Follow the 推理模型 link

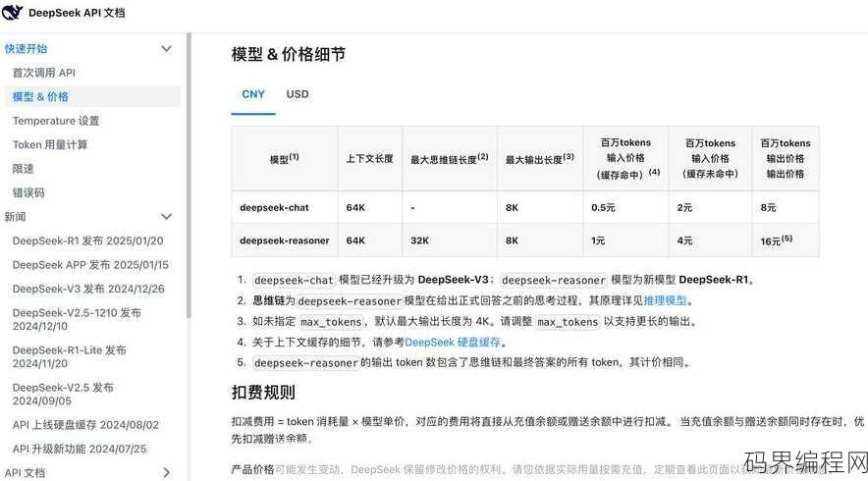point(665,300)
